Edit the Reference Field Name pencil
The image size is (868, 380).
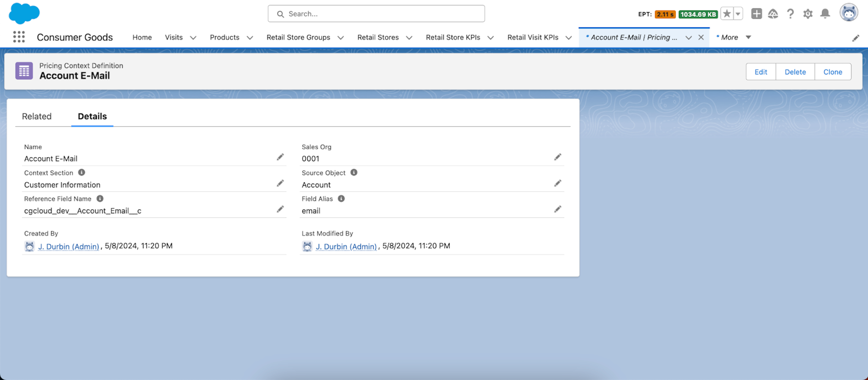(x=280, y=209)
